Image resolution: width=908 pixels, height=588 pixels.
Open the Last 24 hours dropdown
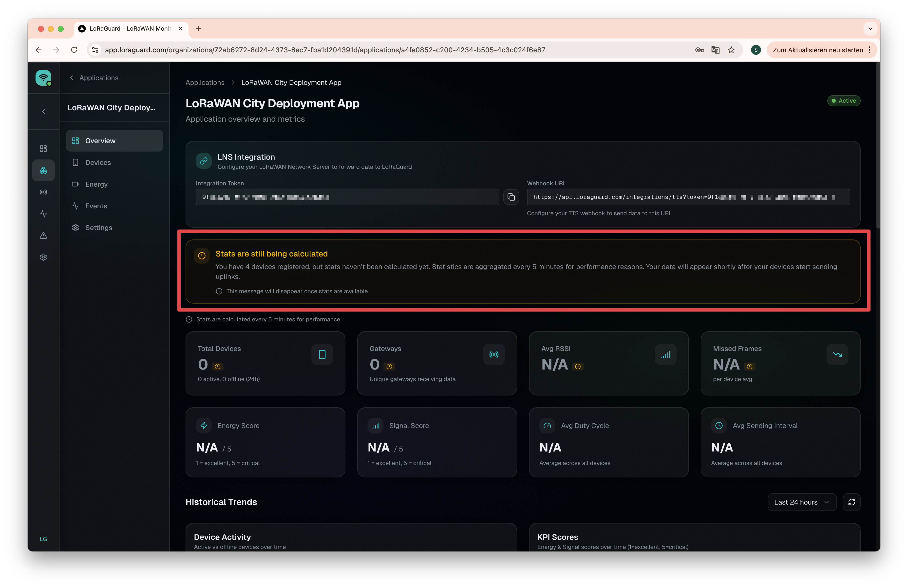point(802,502)
